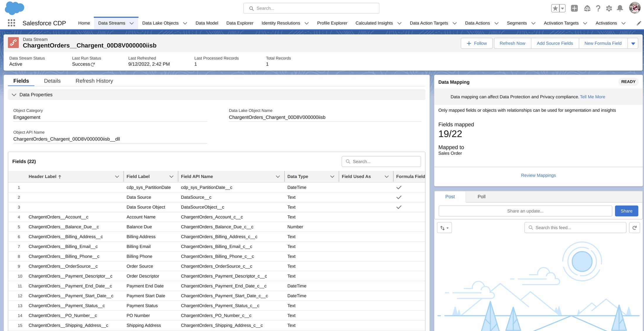Open the Trailhead guidance icon
The width and height of the screenshot is (644, 331).
coord(587,8)
